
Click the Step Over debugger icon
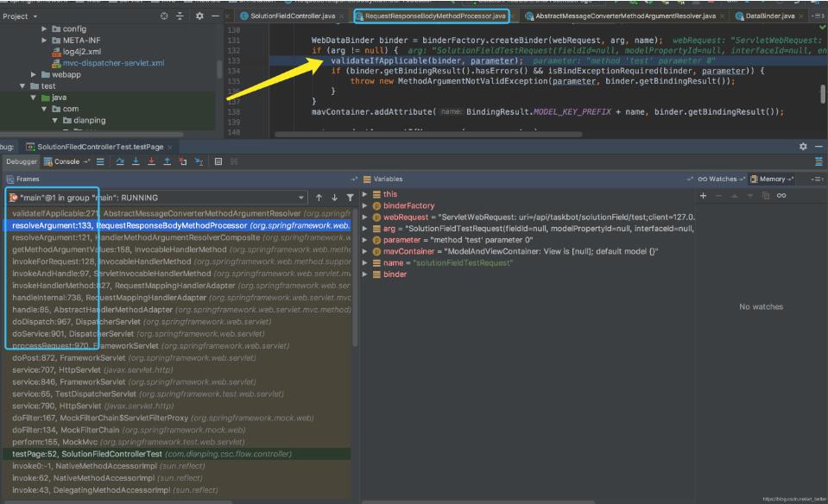click(x=121, y=161)
